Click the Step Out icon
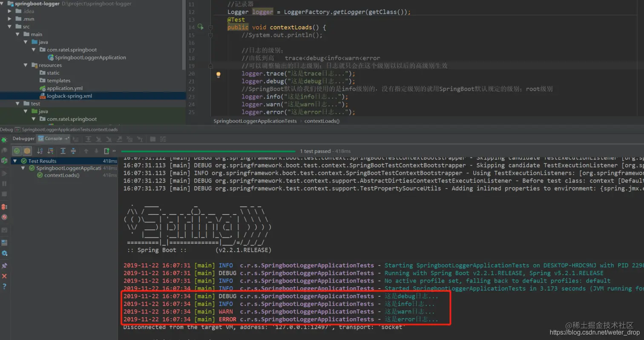Image resolution: width=644 pixels, height=340 pixels. click(x=119, y=139)
